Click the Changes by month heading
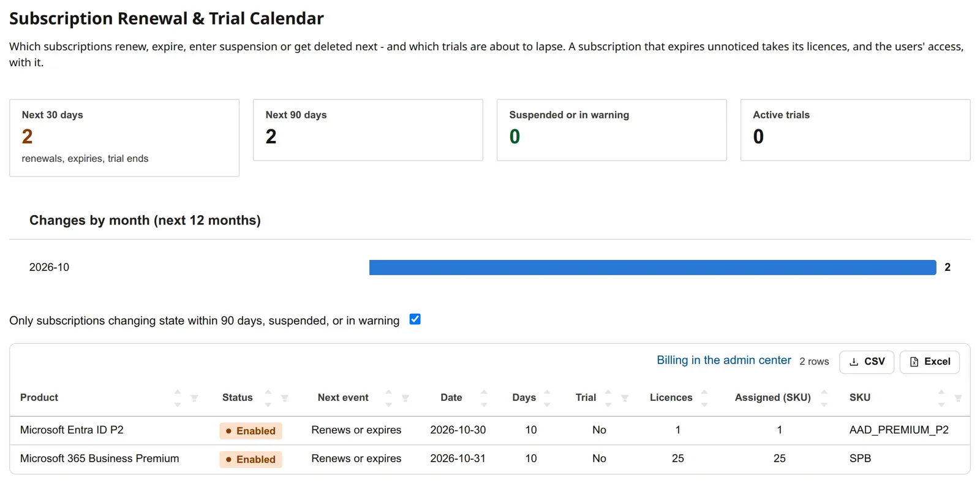 pos(145,221)
